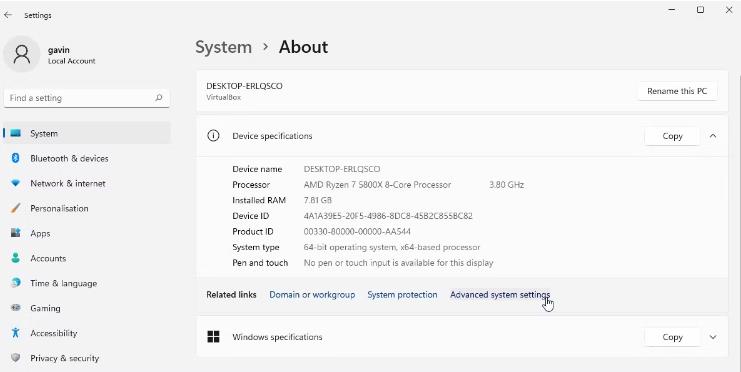Click the System monitor icon in the sidebar
741x372 pixels.
click(16, 133)
